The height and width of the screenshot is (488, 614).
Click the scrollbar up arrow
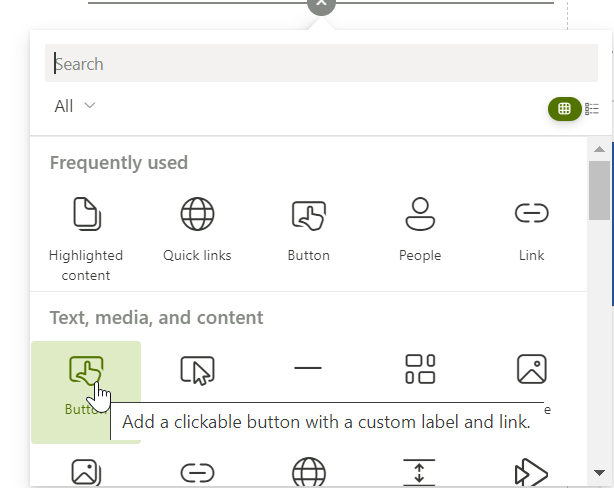(599, 149)
